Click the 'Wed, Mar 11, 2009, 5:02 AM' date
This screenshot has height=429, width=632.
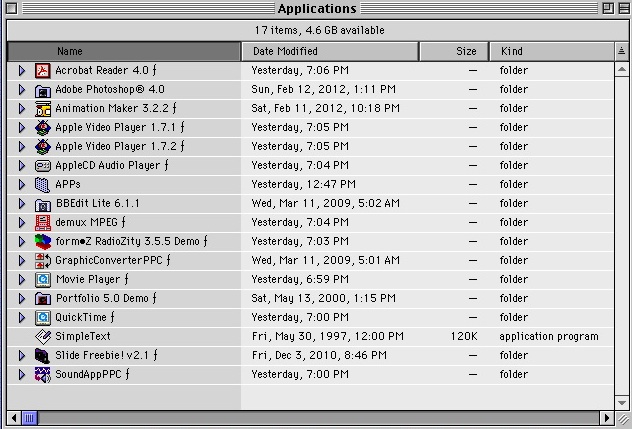(326, 203)
